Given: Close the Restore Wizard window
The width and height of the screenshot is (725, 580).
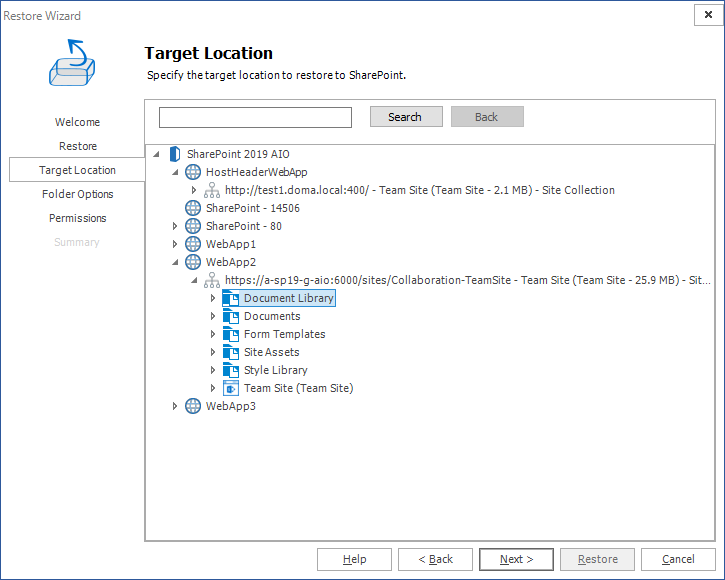Looking at the screenshot, I should tap(708, 15).
